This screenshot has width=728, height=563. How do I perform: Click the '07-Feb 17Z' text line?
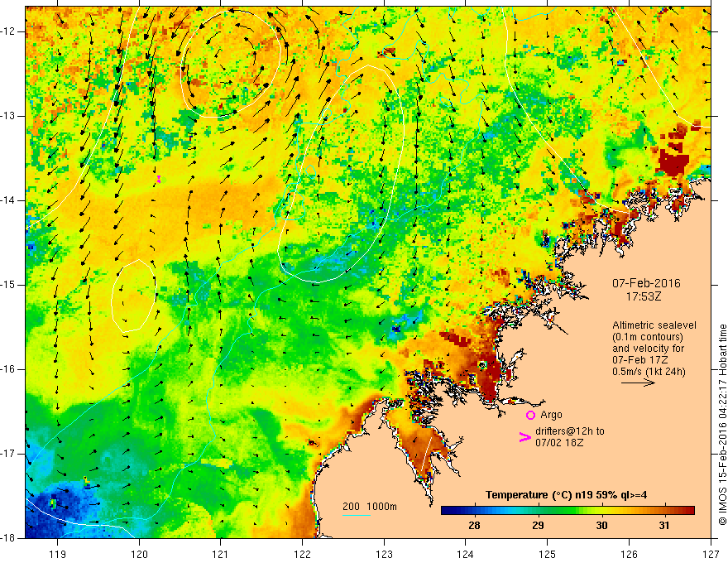pos(640,360)
